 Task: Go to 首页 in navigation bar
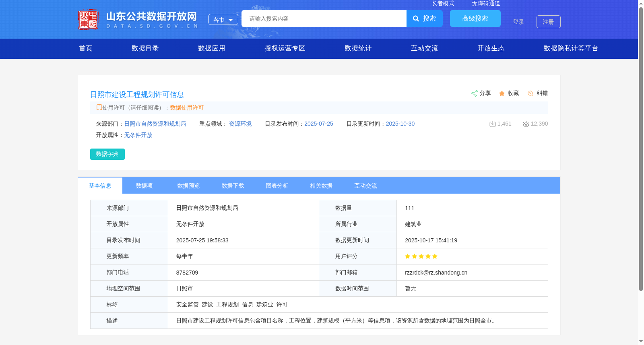click(86, 48)
